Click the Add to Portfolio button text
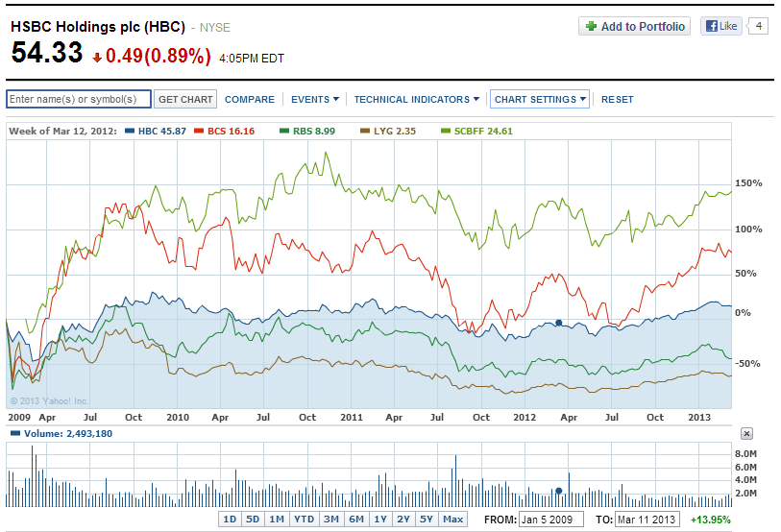The height and width of the screenshot is (532, 781). pos(643,26)
